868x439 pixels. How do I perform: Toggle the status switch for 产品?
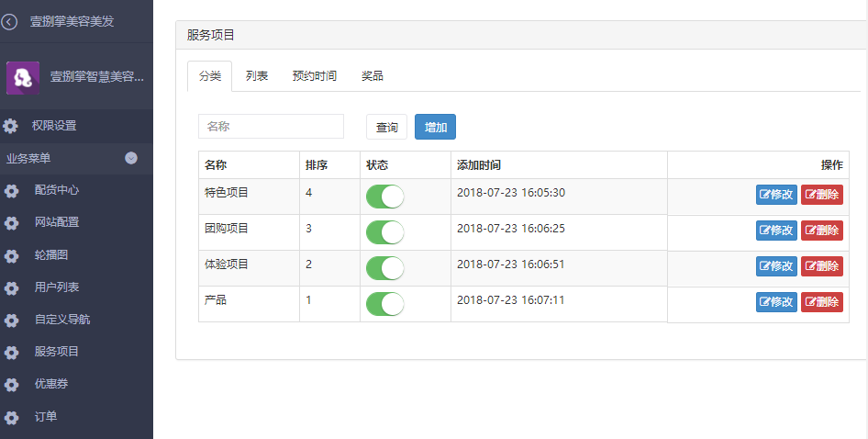pyautogui.click(x=385, y=304)
